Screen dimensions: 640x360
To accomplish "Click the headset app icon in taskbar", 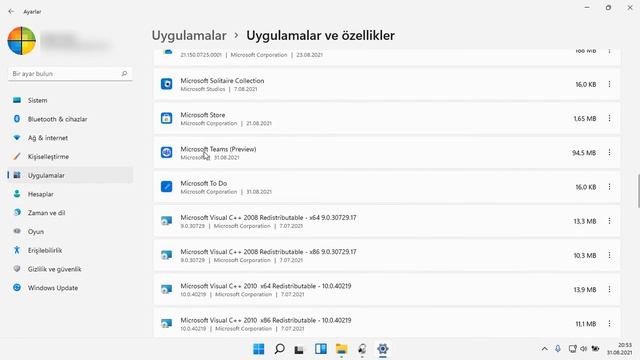I will pyautogui.click(x=362, y=349).
